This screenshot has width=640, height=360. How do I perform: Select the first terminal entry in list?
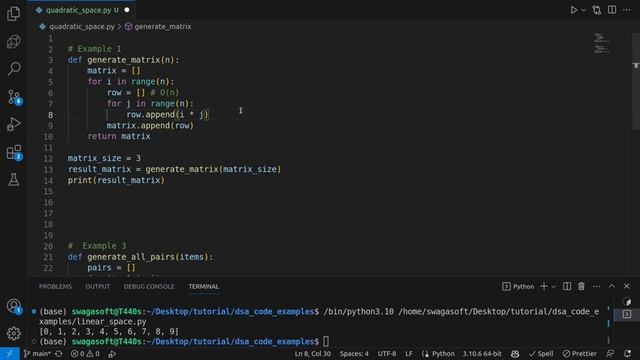pyautogui.click(x=627, y=302)
